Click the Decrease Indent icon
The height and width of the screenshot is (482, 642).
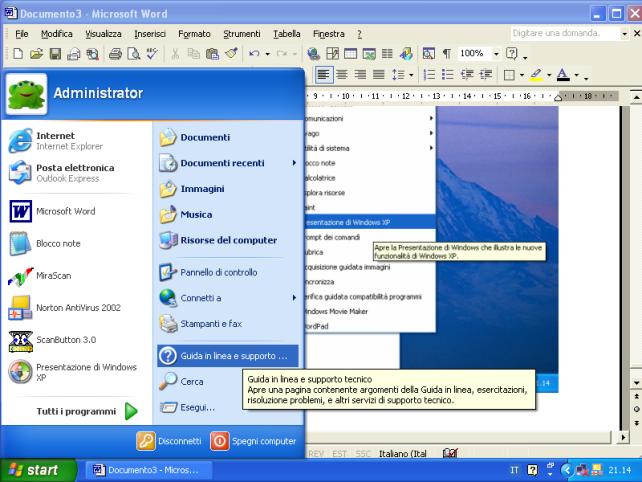[x=467, y=75]
